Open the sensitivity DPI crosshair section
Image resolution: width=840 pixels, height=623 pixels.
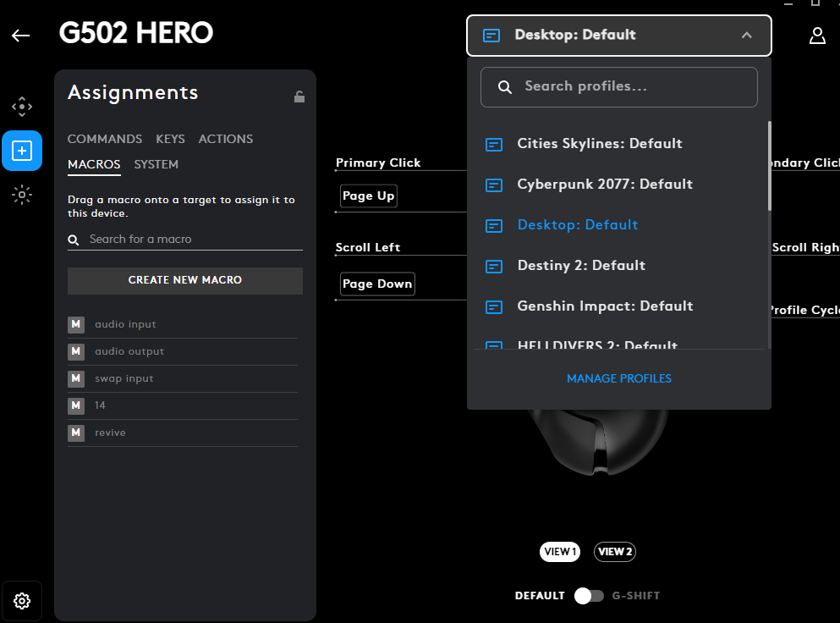click(x=22, y=107)
